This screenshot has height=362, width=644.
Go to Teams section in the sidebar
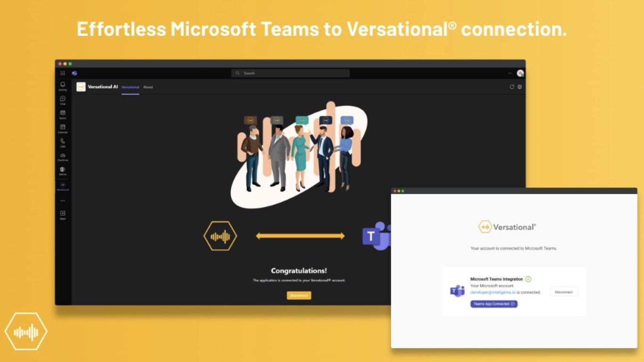pos(63,114)
